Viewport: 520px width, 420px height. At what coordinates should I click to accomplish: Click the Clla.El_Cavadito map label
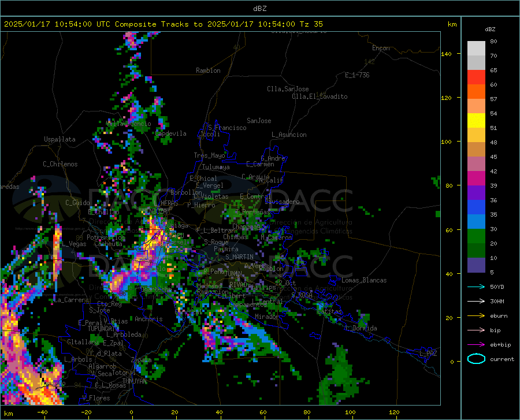pos(320,96)
